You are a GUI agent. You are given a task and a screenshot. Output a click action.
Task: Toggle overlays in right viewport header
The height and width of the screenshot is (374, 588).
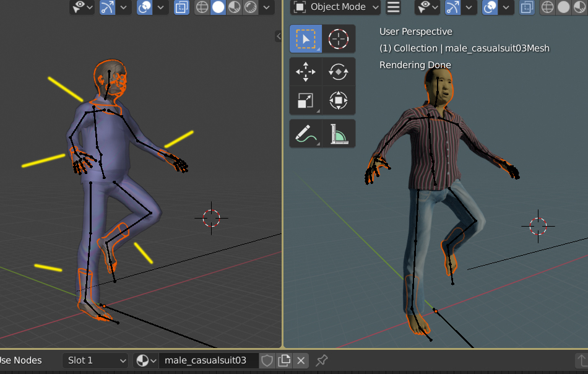click(490, 7)
